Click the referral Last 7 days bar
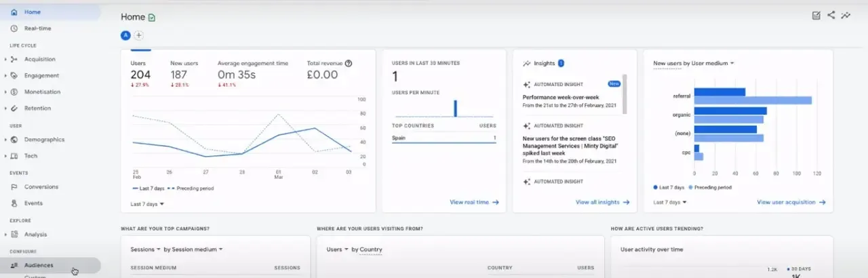868x278 pixels. (x=719, y=92)
